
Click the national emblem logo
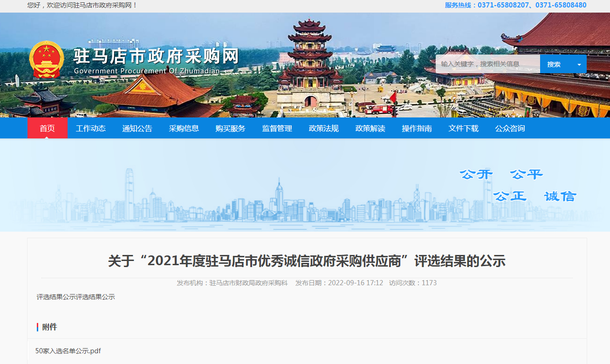(x=47, y=60)
